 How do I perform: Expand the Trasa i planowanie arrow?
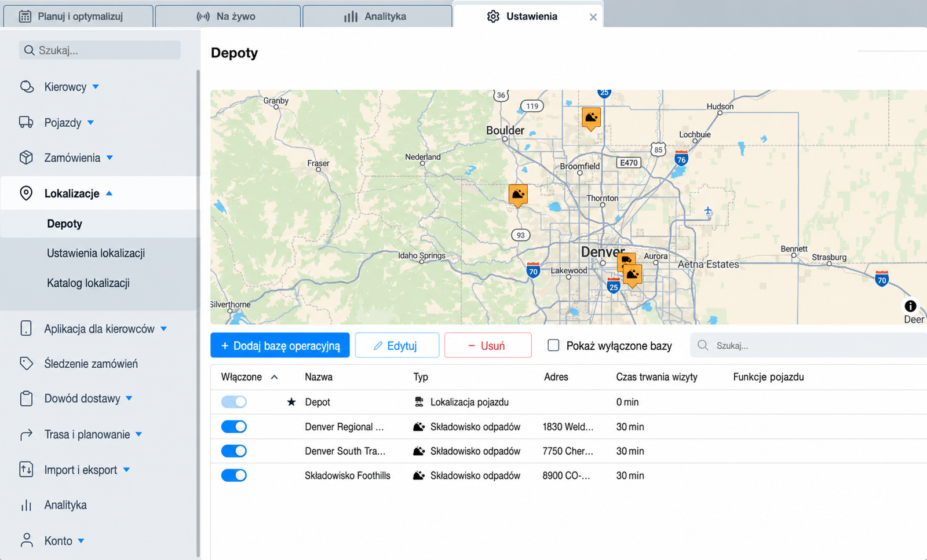tap(138, 434)
